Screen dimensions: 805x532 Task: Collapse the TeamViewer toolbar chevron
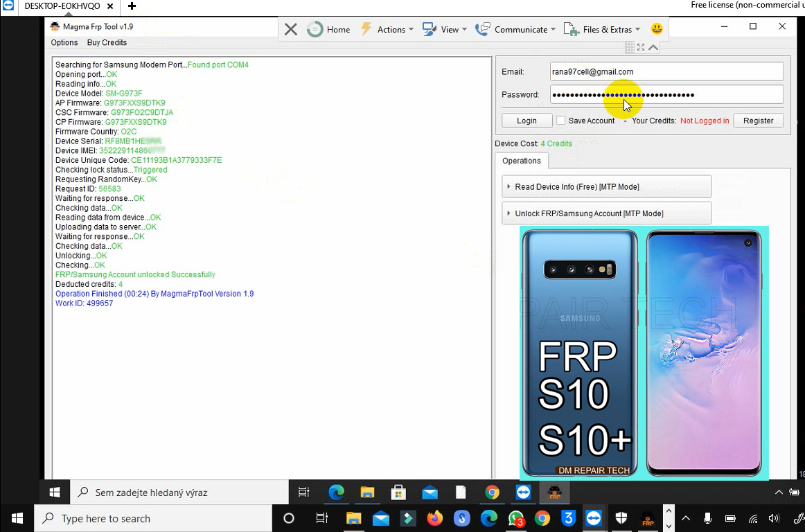pyautogui.click(x=653, y=47)
